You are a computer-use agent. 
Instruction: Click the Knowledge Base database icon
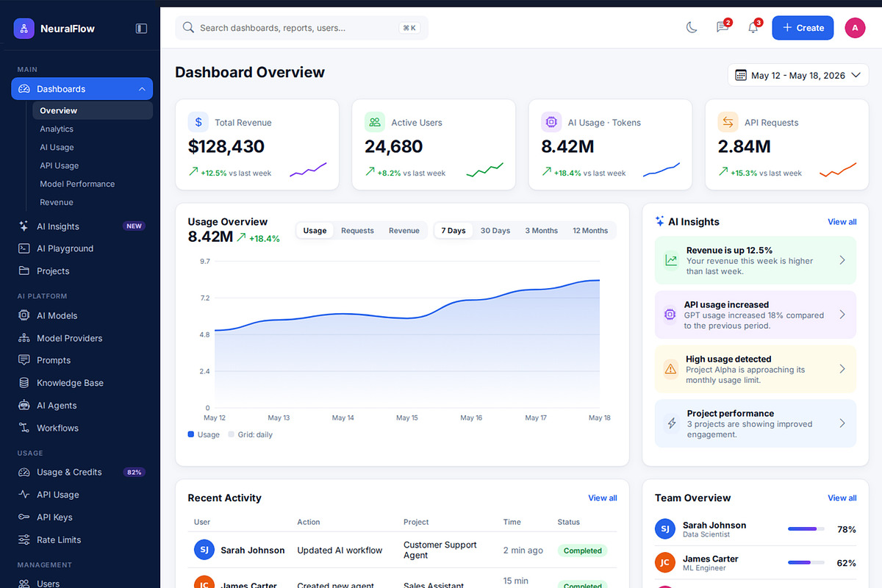[x=24, y=383]
